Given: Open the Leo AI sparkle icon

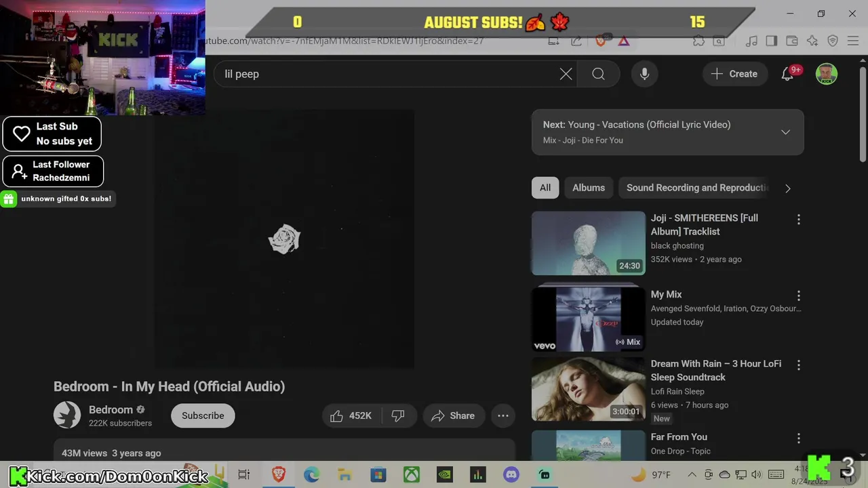Looking at the screenshot, I should (812, 41).
